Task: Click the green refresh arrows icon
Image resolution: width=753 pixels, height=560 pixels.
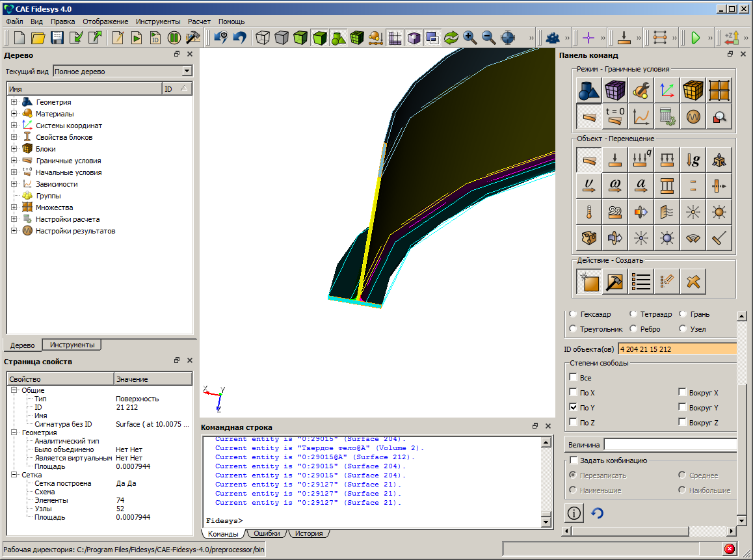Action: pos(451,38)
